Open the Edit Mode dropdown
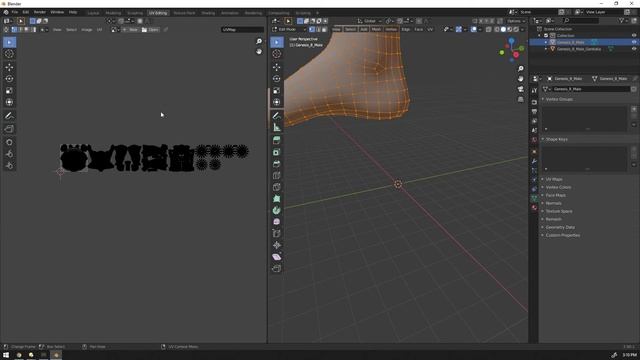This screenshot has height=360, width=640. (x=289, y=29)
